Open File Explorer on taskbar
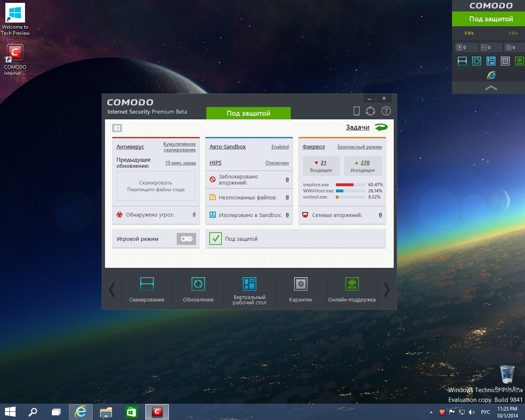 tap(106, 412)
